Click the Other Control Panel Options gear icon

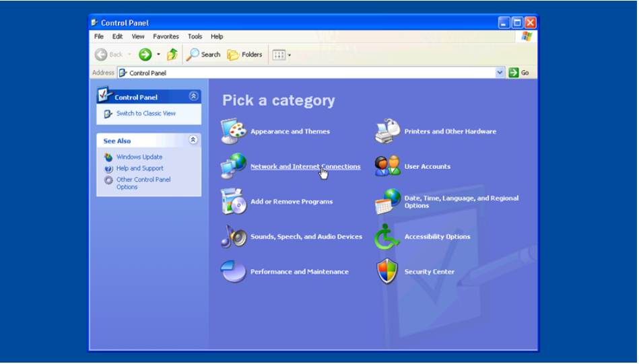click(x=108, y=180)
